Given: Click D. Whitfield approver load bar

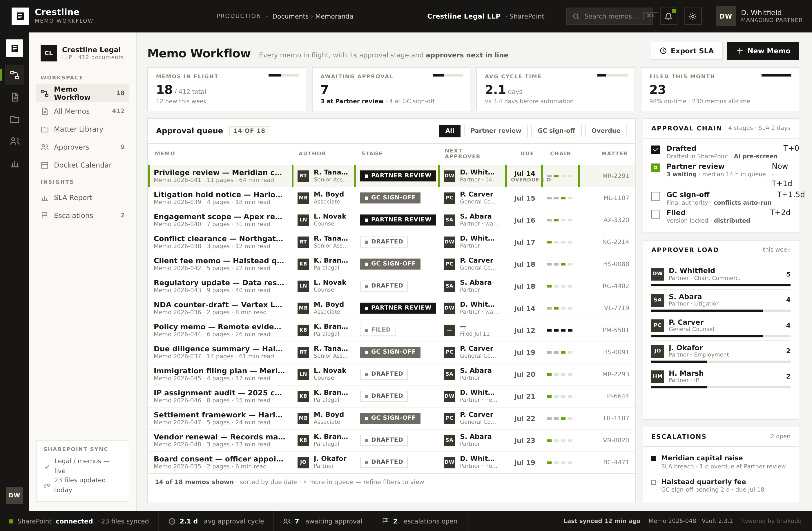Looking at the screenshot, I should (721, 285).
